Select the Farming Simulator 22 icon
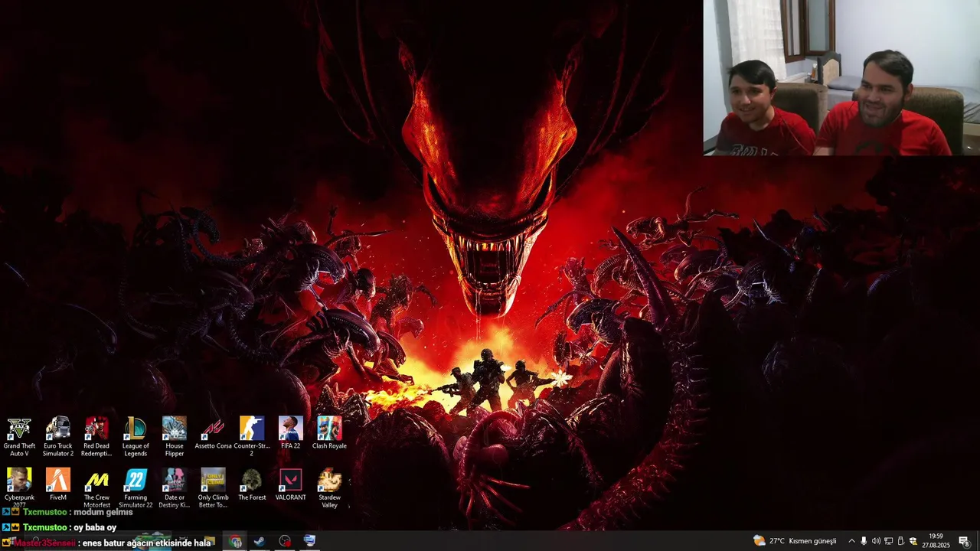 tap(136, 488)
